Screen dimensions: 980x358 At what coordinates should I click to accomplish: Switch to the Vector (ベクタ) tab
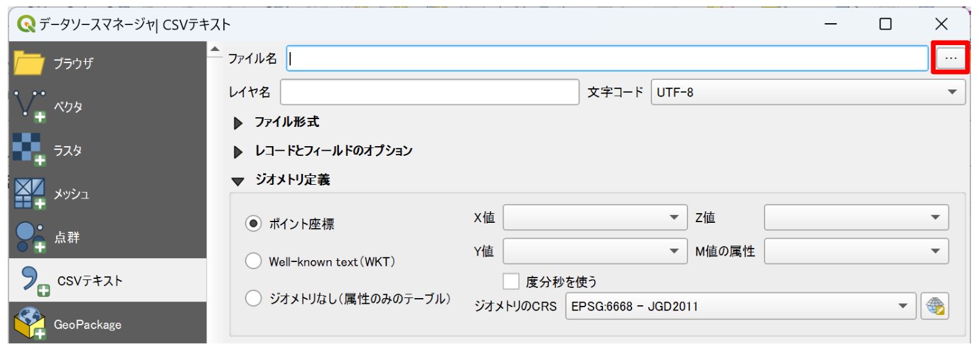click(107, 107)
